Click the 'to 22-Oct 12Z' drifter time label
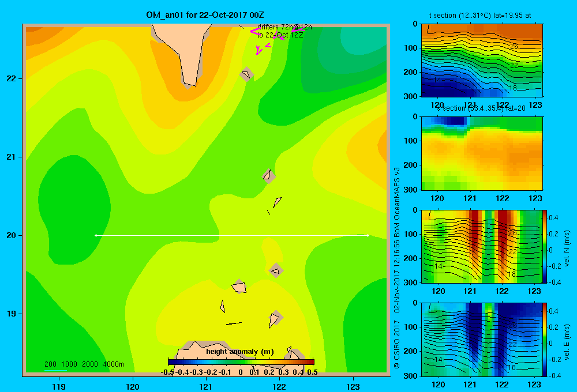The width and height of the screenshot is (577, 392). [x=280, y=35]
